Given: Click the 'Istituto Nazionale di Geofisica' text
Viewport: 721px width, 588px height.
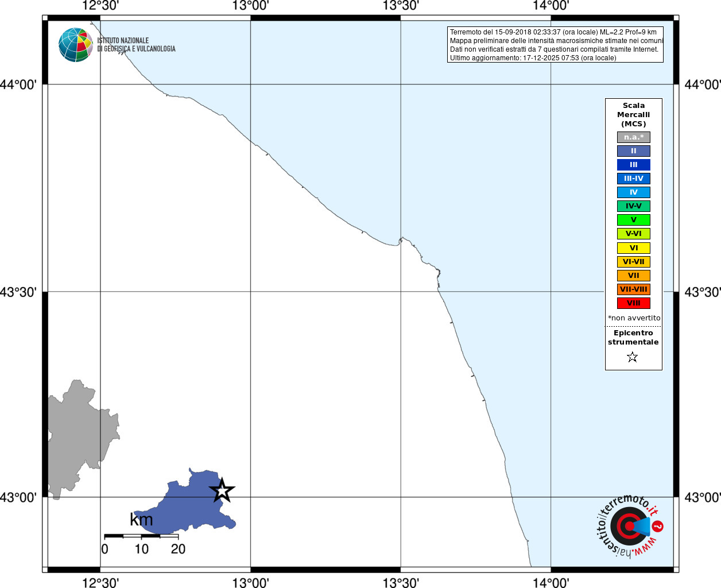Looking at the screenshot, I should pos(136,45).
